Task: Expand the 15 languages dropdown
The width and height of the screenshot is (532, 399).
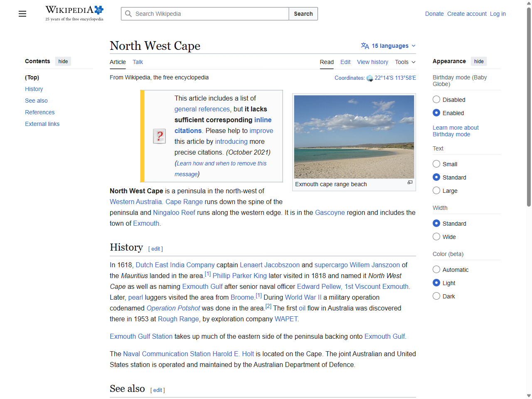Action: (388, 46)
